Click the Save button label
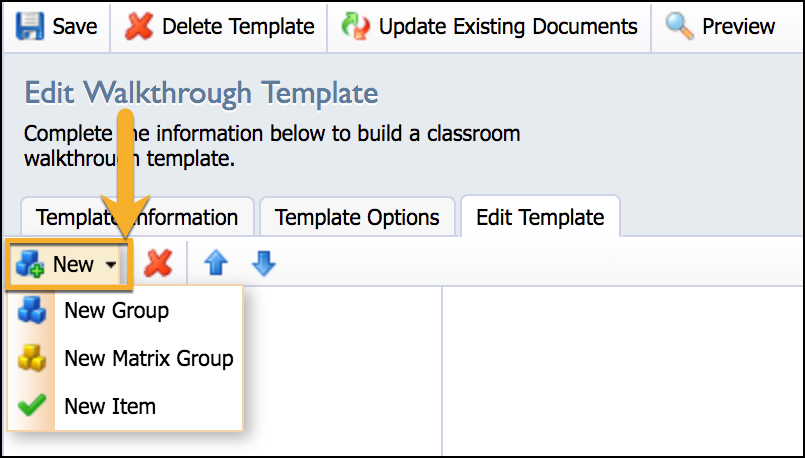 click(75, 26)
